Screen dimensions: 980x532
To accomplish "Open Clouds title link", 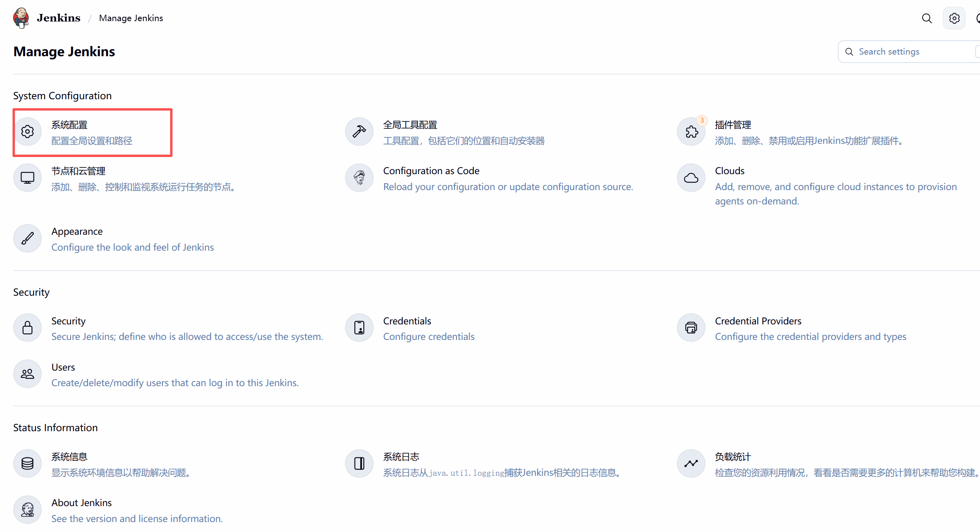I will tap(730, 171).
